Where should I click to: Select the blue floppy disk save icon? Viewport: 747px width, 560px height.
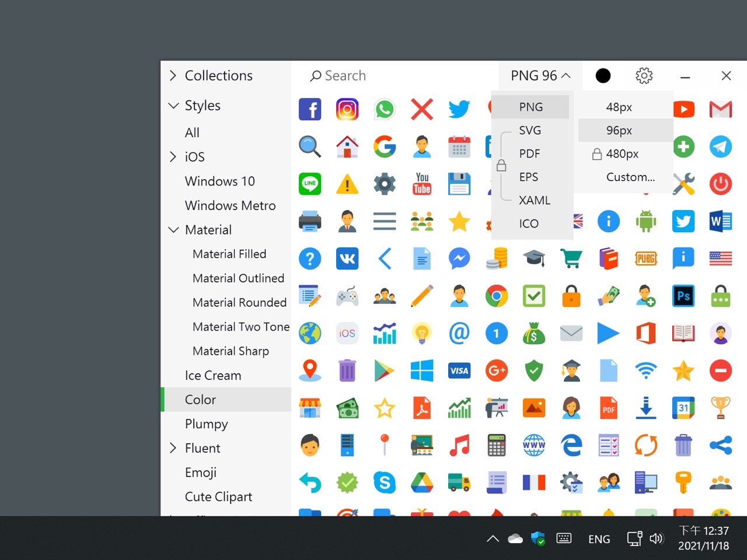click(459, 184)
